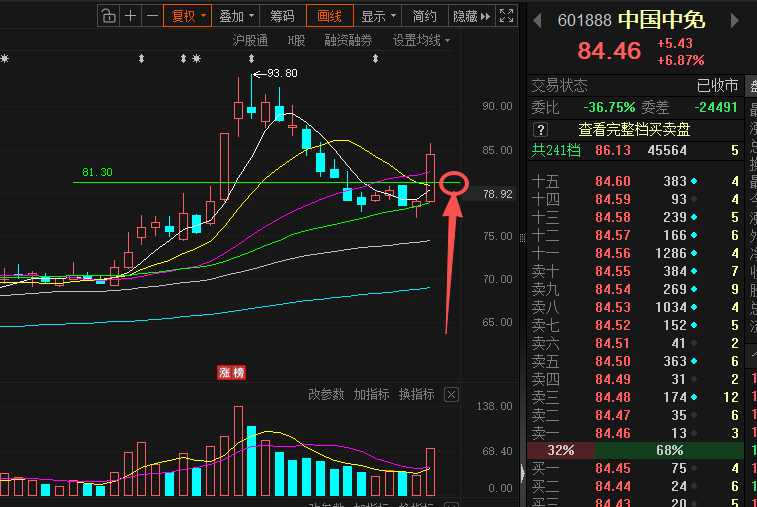Viewport: 757px width, 507px height.
Task: Click 改参数 to edit indicator parameters
Action: click(326, 394)
